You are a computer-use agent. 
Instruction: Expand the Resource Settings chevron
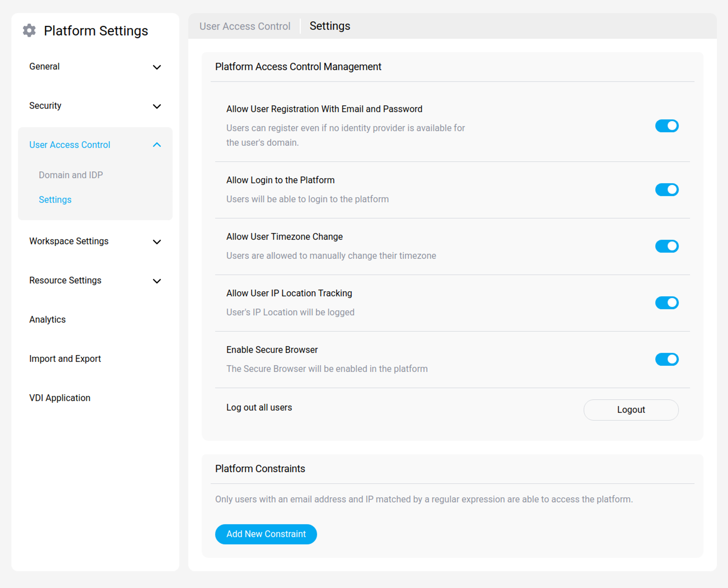(156, 281)
